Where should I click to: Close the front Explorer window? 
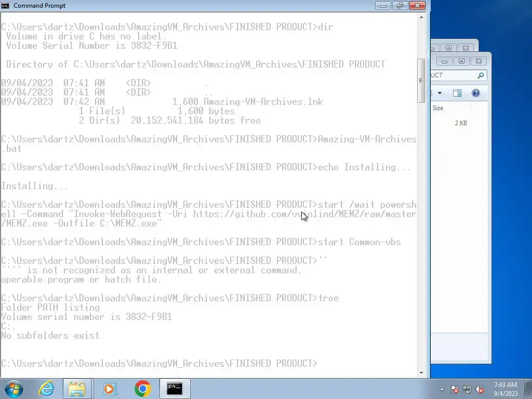point(478,61)
